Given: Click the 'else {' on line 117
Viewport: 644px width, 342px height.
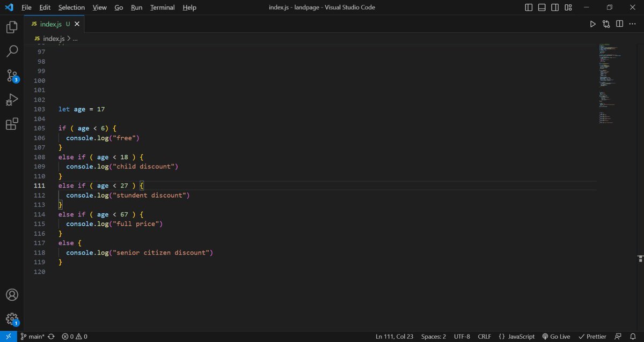Looking at the screenshot, I should 70,243.
